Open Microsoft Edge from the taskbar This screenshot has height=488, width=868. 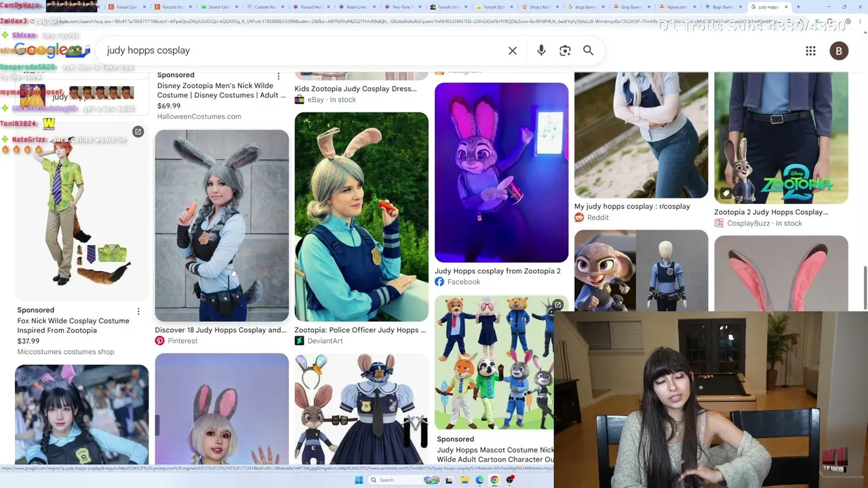(x=479, y=480)
